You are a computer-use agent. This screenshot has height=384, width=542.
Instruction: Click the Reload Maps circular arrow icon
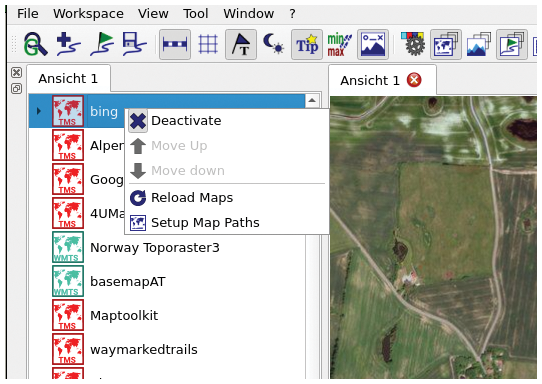tap(138, 198)
